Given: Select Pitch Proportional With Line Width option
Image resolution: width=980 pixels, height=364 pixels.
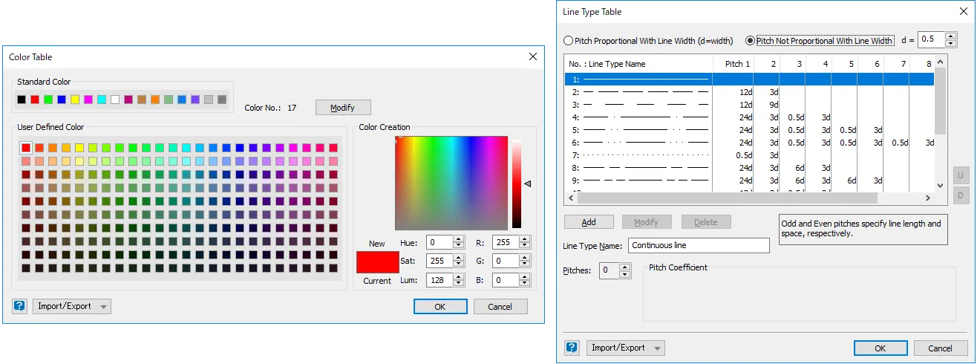Looking at the screenshot, I should 648,41.
